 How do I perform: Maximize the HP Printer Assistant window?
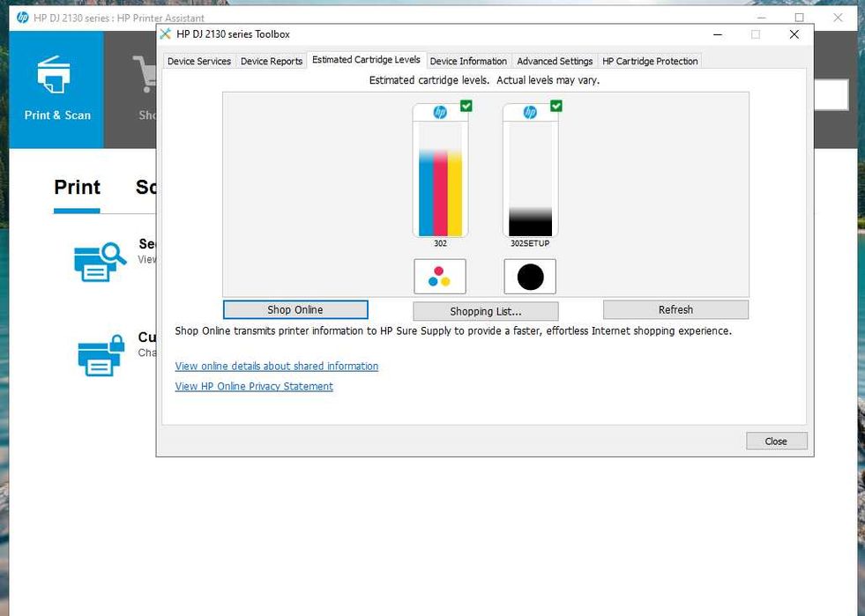click(x=800, y=18)
